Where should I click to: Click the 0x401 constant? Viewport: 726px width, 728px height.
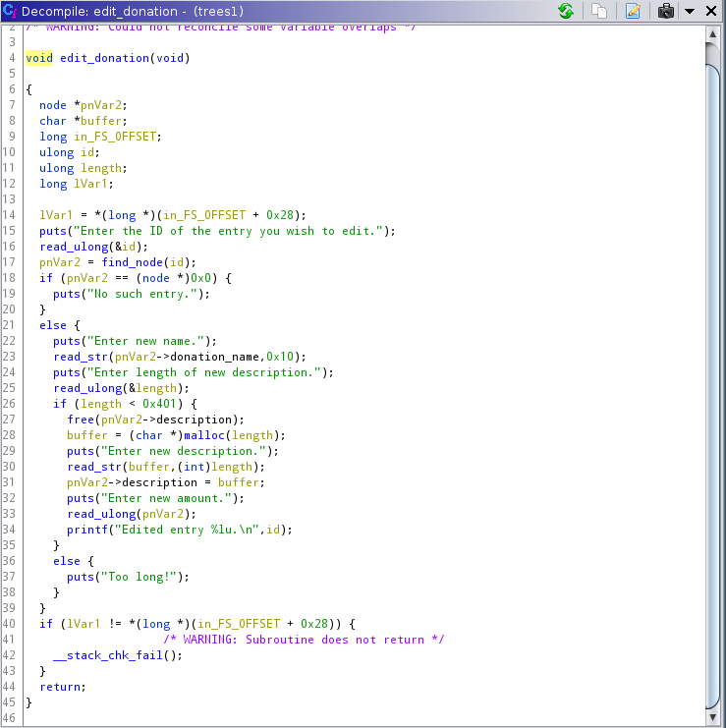point(159,404)
